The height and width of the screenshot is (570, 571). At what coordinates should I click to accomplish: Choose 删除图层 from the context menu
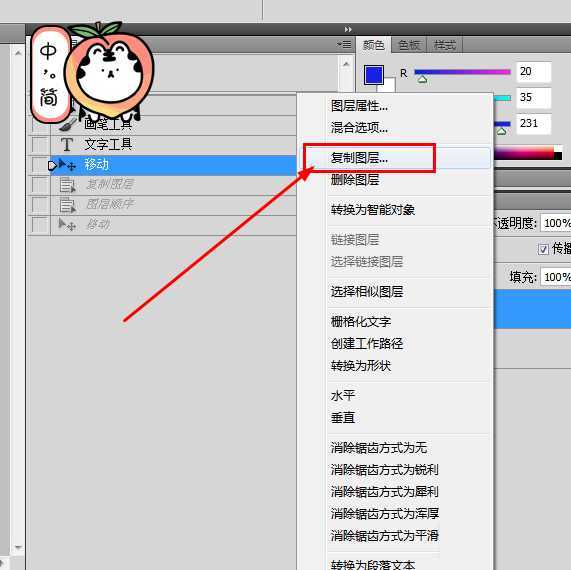355,180
